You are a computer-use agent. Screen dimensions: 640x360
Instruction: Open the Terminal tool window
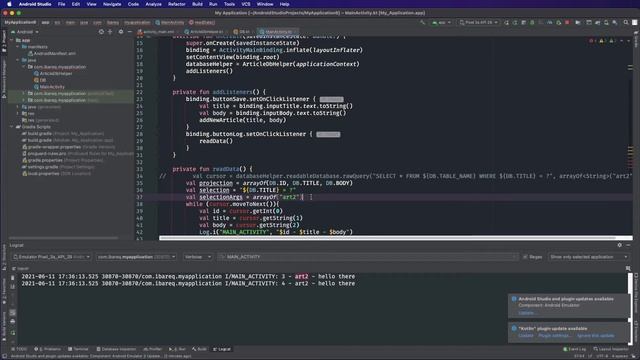tap(78, 349)
